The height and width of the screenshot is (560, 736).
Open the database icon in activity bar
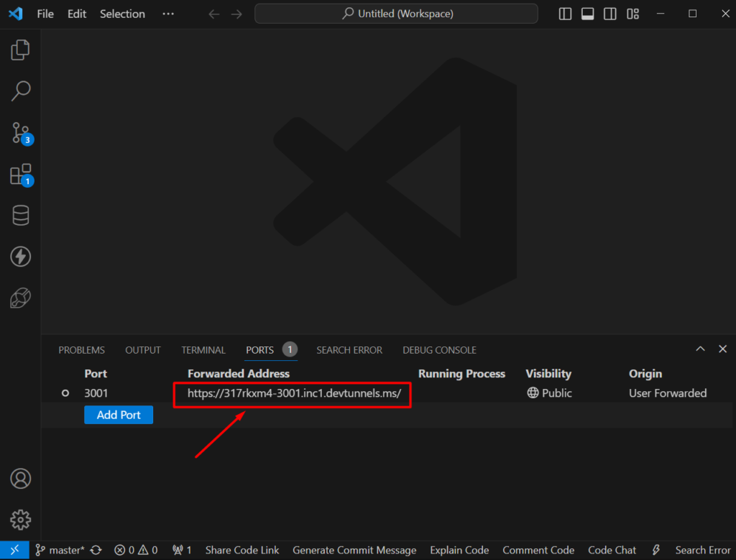[x=20, y=216]
